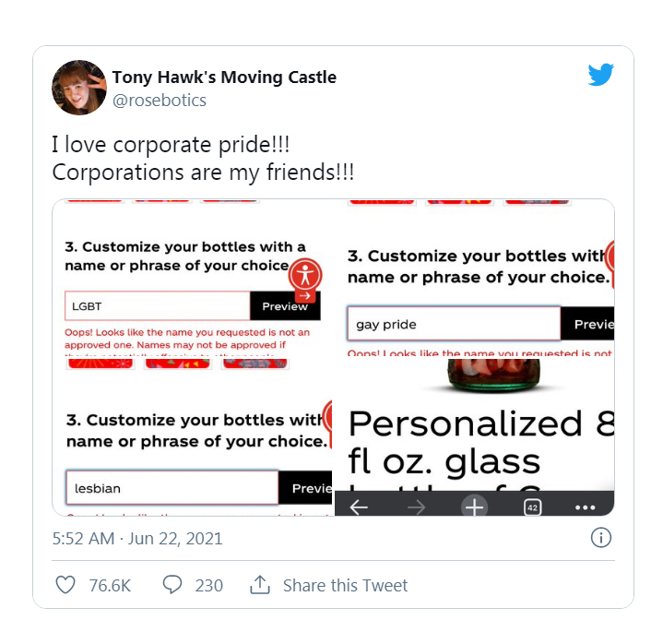Open the tweet info circle icon
The width and height of the screenshot is (663, 644).
pos(601,538)
